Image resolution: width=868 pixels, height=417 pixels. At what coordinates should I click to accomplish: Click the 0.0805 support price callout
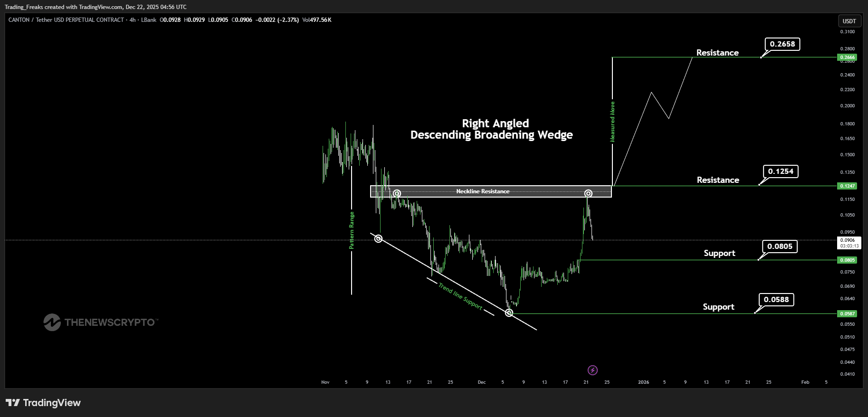pos(780,246)
